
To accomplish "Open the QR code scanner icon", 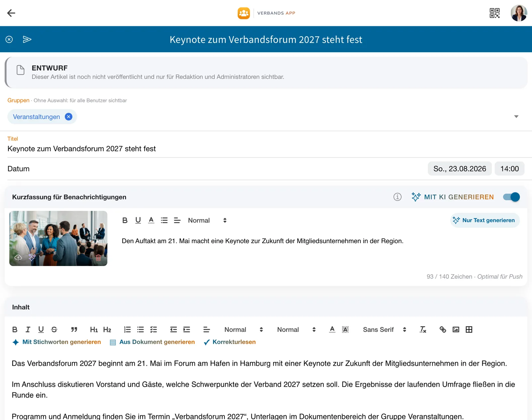I will pyautogui.click(x=495, y=13).
